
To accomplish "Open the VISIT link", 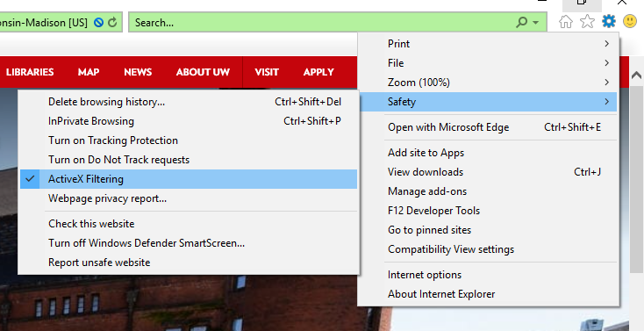I will pyautogui.click(x=267, y=72).
